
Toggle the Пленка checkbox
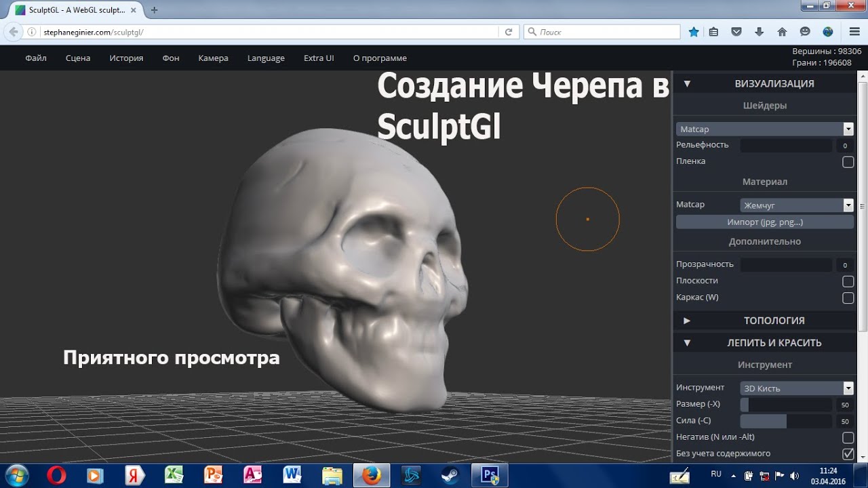(848, 162)
